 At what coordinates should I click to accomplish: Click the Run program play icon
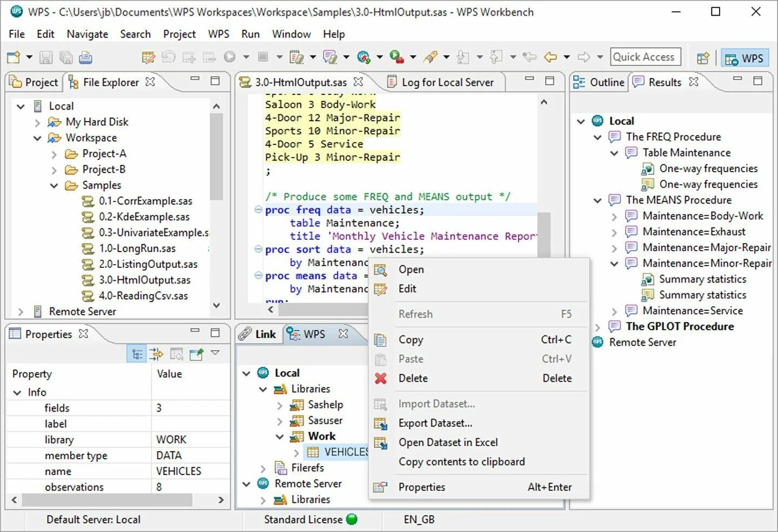230,57
